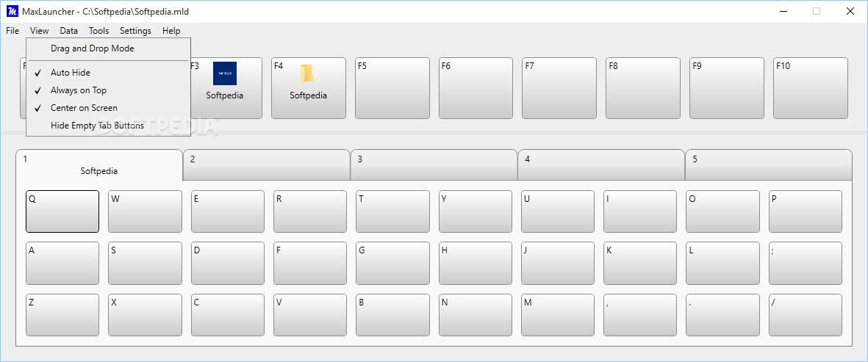The width and height of the screenshot is (868, 362).
Task: Open the Data menu
Action: (68, 31)
